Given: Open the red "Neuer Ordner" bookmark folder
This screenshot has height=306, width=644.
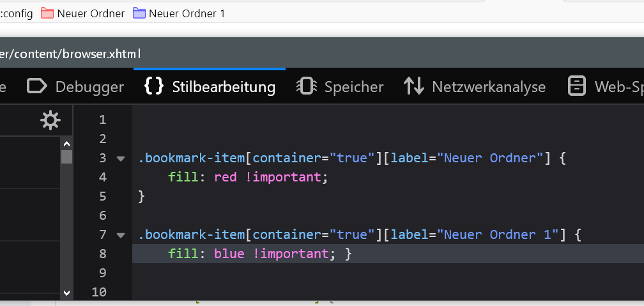Looking at the screenshot, I should click(x=83, y=13).
